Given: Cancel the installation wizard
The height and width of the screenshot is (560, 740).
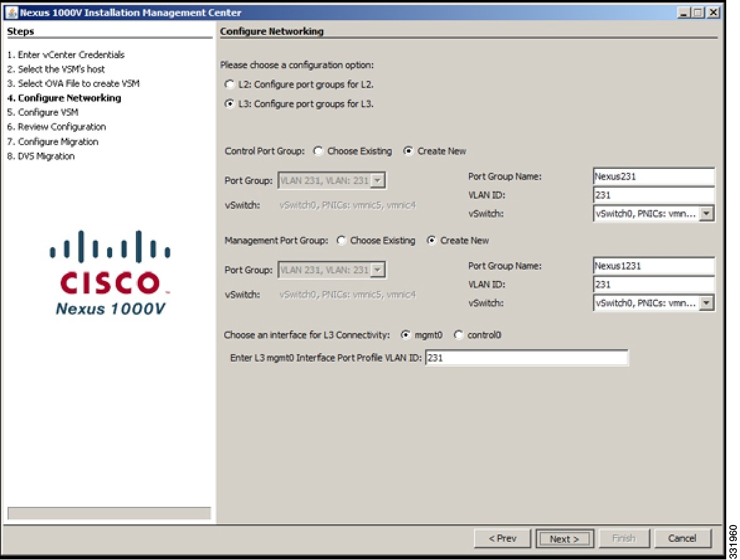Looking at the screenshot, I should 682,538.
